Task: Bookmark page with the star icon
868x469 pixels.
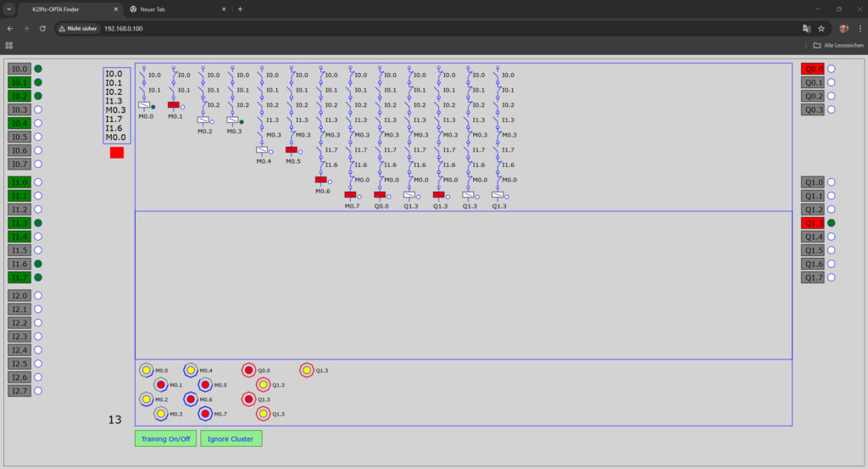Action: coord(821,28)
